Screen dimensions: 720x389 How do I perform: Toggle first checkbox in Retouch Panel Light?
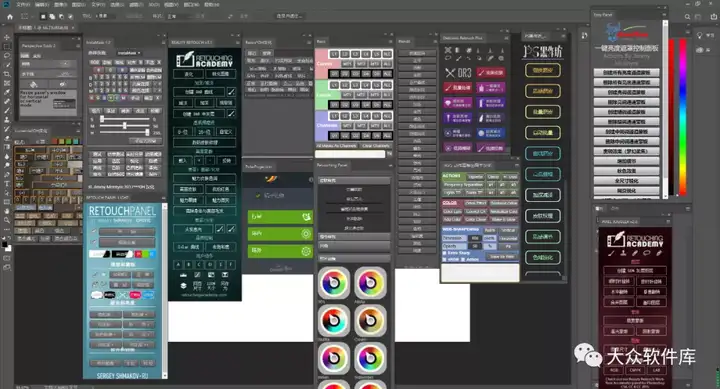pos(94,231)
